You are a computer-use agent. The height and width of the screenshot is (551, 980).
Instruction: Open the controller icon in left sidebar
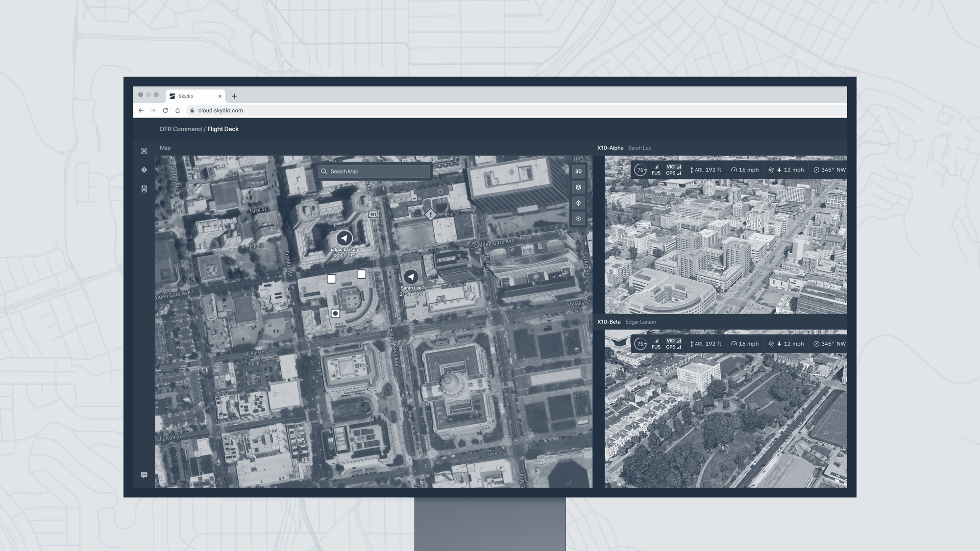144,189
